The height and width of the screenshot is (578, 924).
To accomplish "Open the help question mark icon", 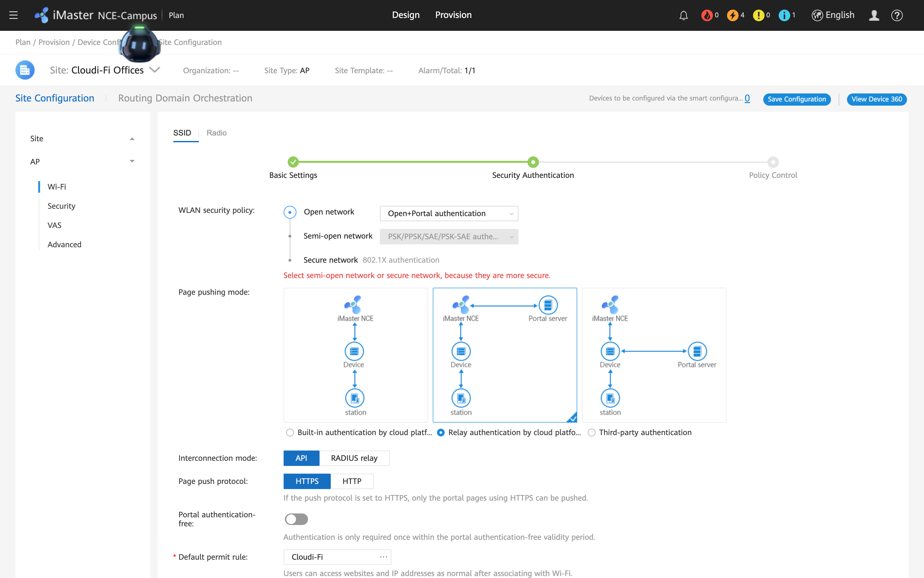I will pyautogui.click(x=897, y=15).
